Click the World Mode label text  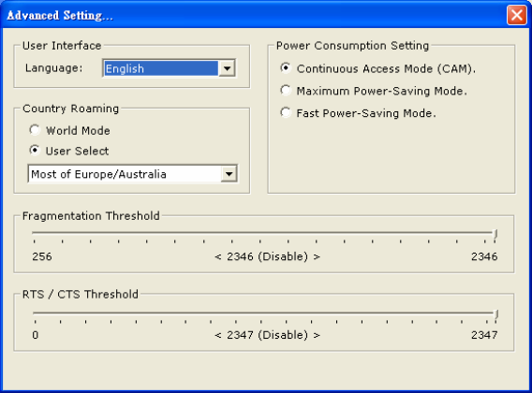[78, 131]
